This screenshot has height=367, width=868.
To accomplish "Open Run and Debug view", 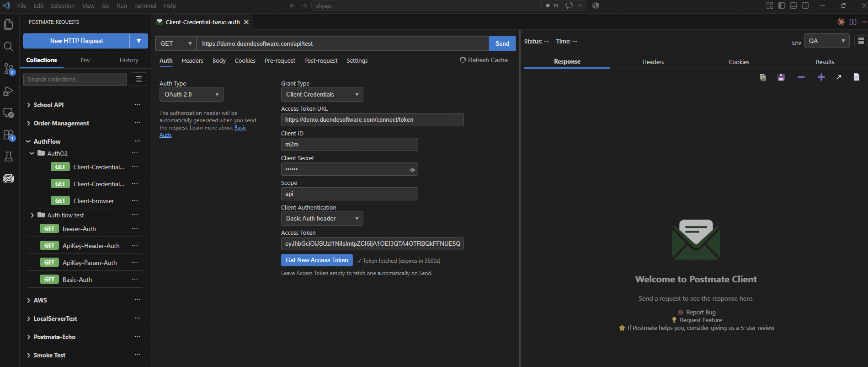I will point(8,91).
